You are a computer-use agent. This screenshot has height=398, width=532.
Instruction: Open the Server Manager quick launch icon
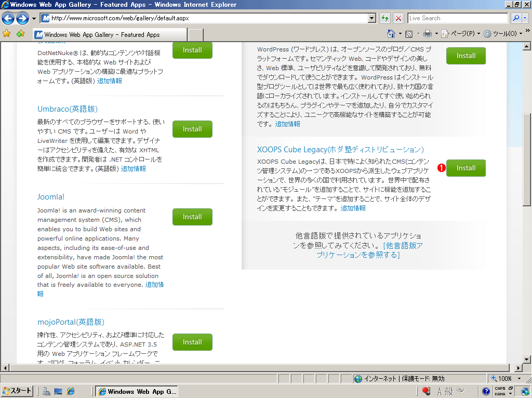pyautogui.click(x=46, y=392)
